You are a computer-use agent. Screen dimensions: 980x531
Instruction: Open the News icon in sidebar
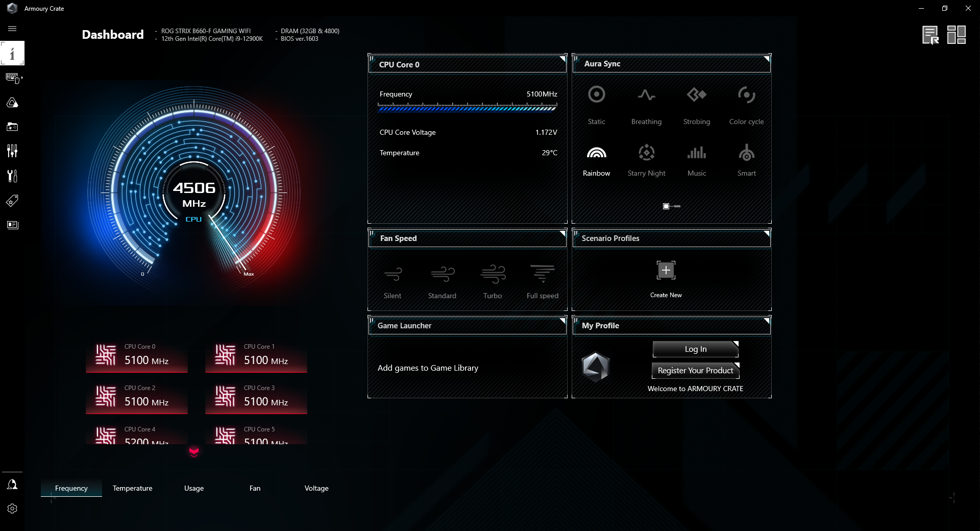tap(12, 225)
